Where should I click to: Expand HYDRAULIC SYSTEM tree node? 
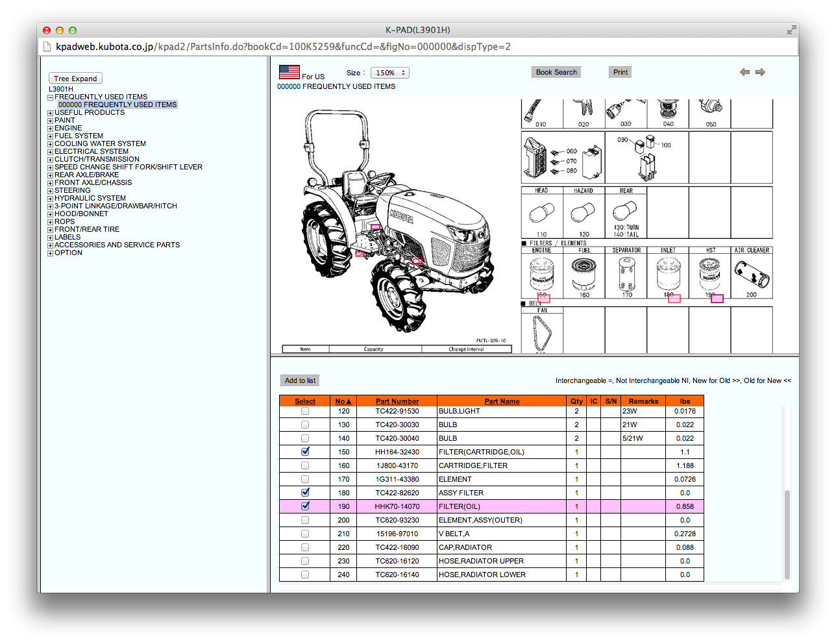pyautogui.click(x=50, y=199)
